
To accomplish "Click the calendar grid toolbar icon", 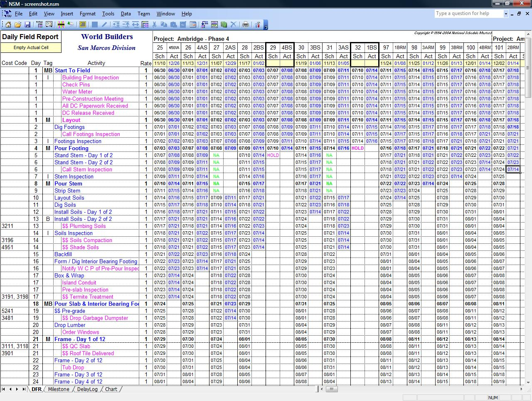I will (193, 25).
